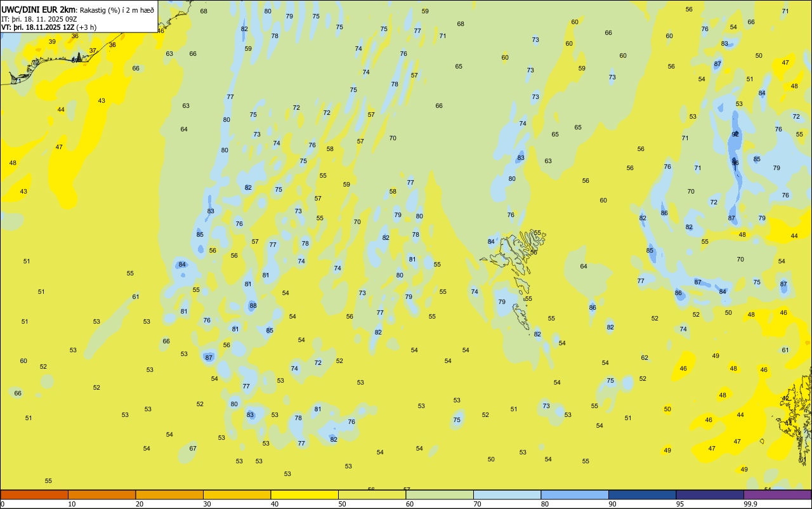Click the '30' legend tick label
812x509 pixels.
[x=207, y=504]
